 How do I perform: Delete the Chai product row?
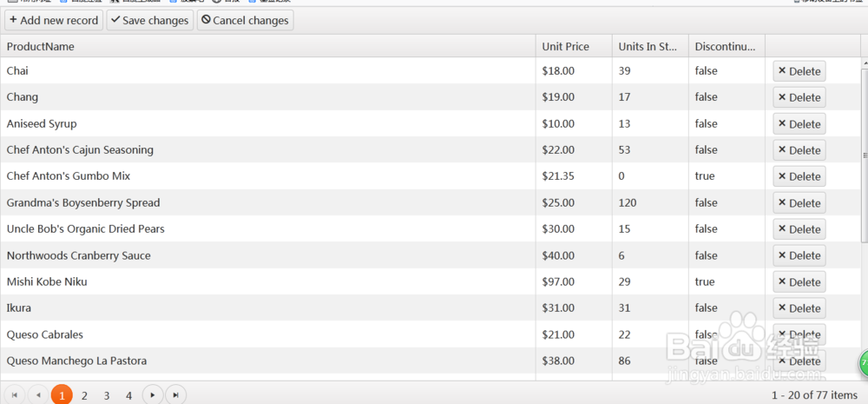(799, 71)
